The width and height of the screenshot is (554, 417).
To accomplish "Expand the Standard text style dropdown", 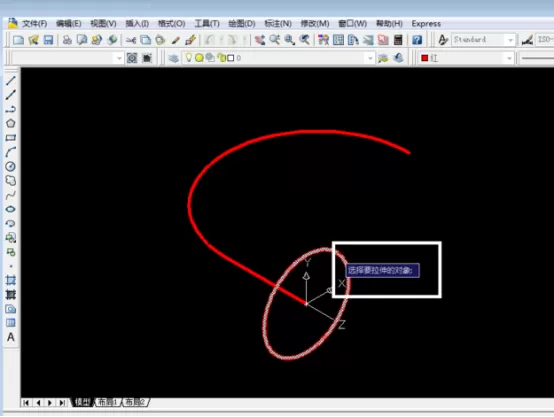I will pos(510,40).
